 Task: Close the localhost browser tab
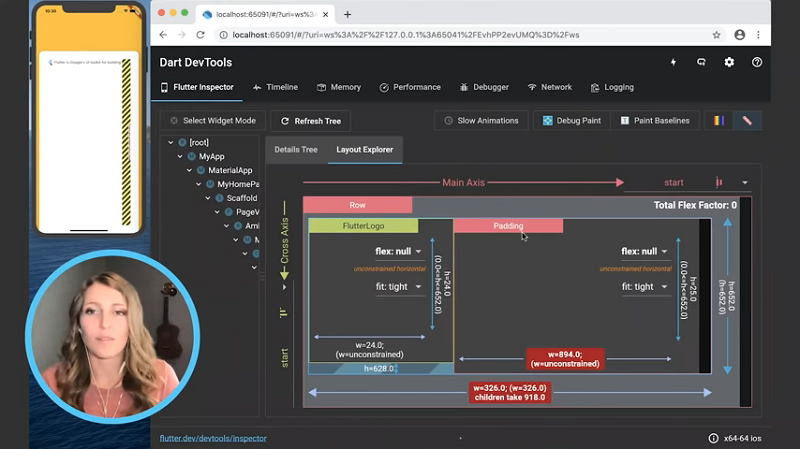point(326,14)
